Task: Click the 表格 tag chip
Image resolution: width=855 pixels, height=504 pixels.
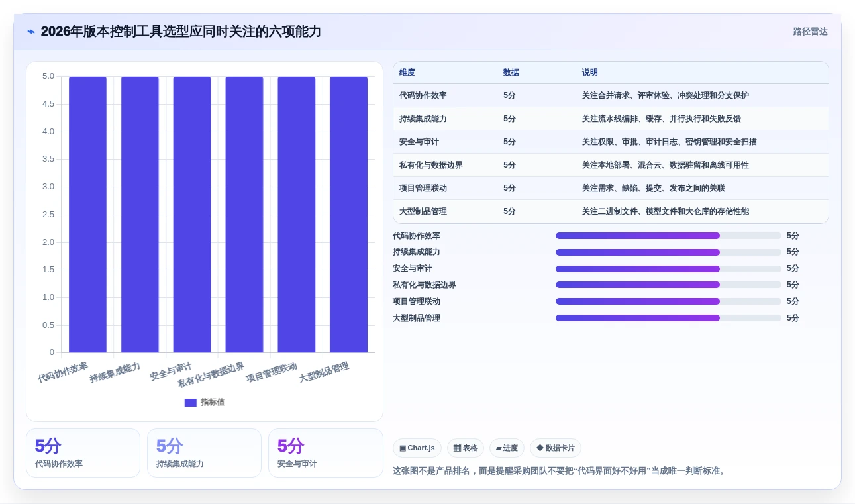Action: pos(466,448)
